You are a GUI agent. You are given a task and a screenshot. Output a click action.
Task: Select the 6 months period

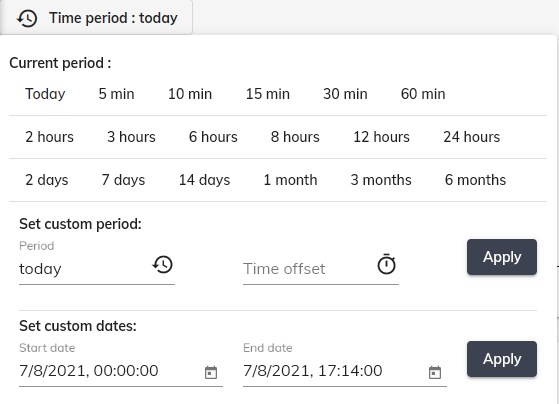tap(475, 180)
